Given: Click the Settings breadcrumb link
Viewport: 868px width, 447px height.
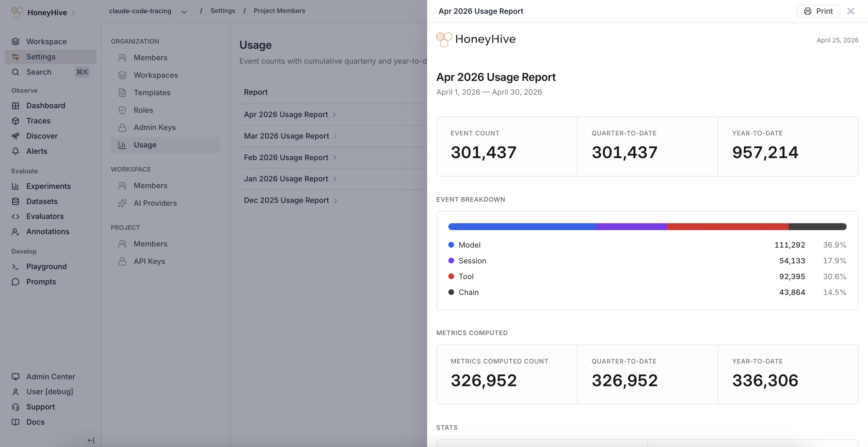Looking at the screenshot, I should coord(223,11).
